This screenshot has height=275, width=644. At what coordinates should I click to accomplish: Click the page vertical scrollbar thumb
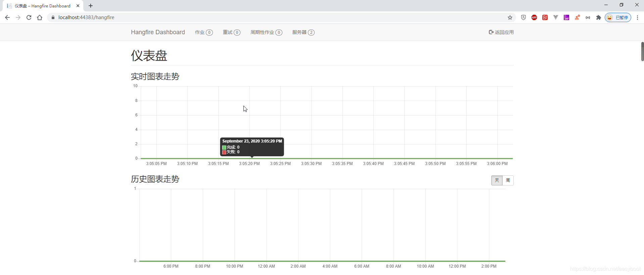[x=642, y=52]
